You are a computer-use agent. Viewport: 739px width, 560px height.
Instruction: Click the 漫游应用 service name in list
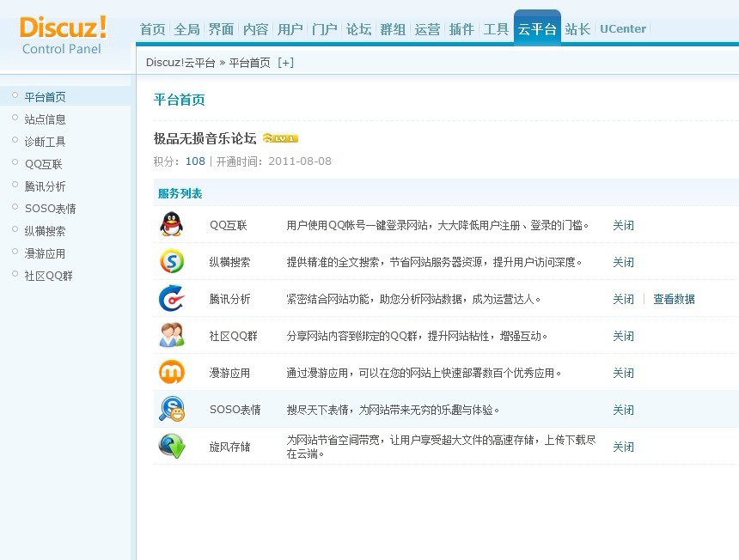(230, 373)
